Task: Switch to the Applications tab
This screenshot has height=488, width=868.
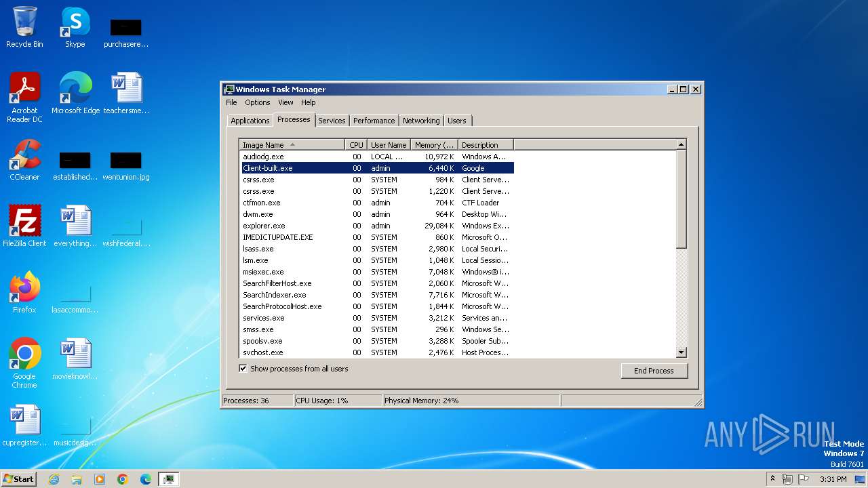Action: point(250,121)
